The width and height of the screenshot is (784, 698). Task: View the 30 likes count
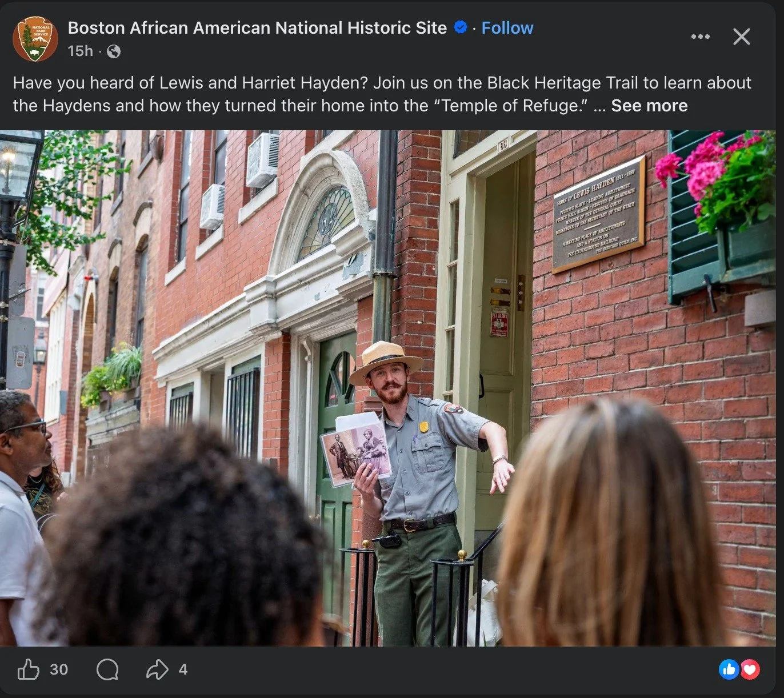coord(59,669)
